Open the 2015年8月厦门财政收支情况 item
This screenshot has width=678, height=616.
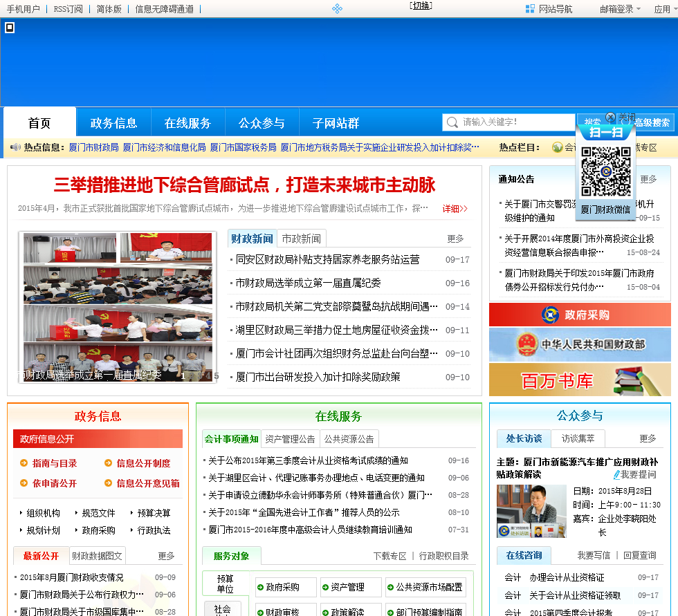coord(71,577)
